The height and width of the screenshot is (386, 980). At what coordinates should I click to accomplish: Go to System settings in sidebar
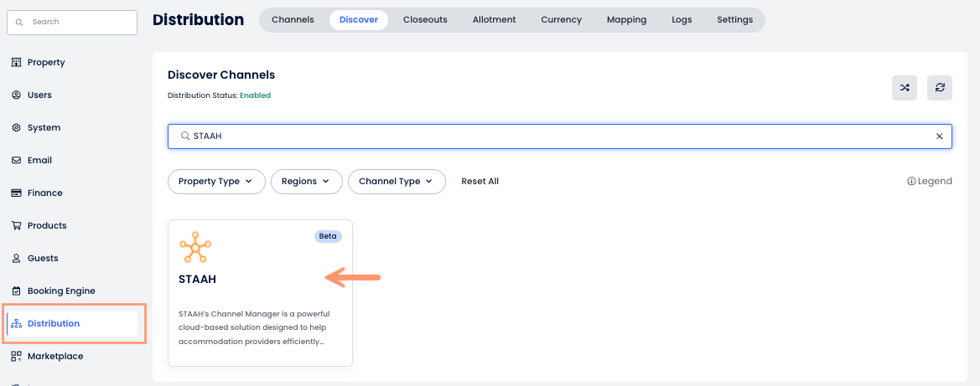(x=44, y=128)
